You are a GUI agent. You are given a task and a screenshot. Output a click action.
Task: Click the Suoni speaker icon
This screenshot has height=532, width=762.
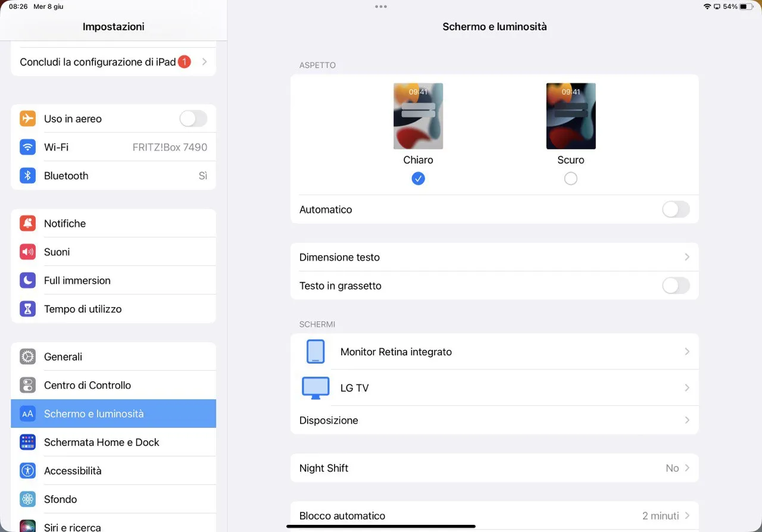pos(27,252)
